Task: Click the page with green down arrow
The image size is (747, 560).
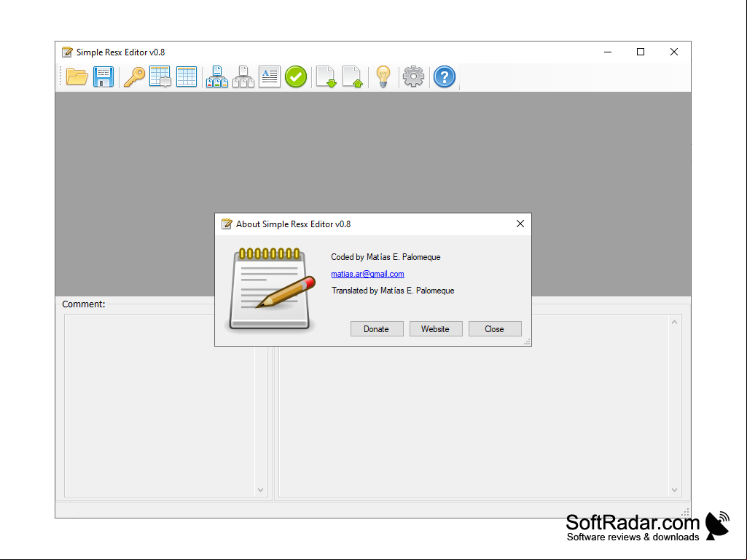Action: pyautogui.click(x=326, y=76)
